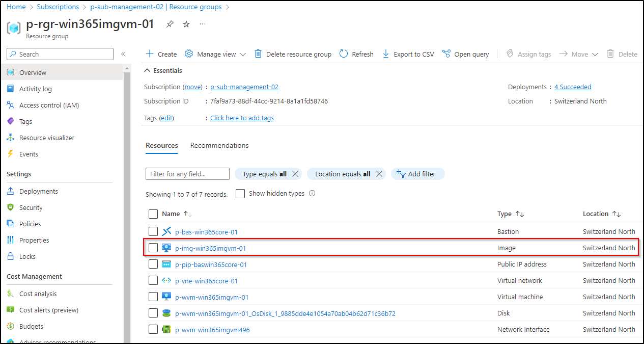Expand the Manage view dropdown
The width and height of the screenshot is (644, 344).
(215, 54)
